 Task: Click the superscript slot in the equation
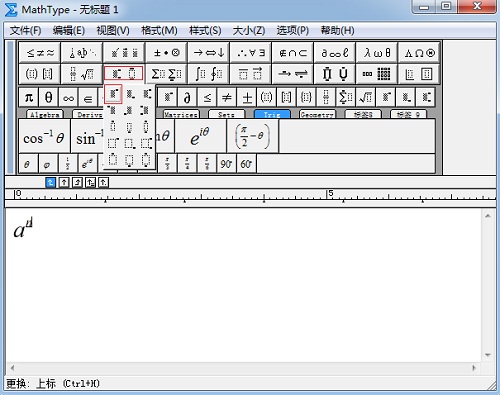pos(29,222)
